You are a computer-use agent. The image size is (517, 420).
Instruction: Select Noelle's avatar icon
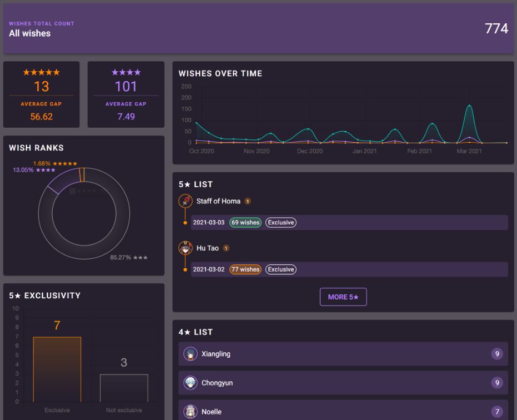click(x=189, y=412)
